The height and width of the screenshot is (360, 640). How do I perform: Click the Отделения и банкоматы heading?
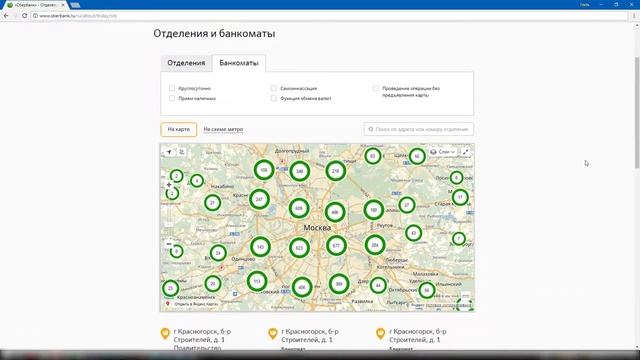pos(214,33)
